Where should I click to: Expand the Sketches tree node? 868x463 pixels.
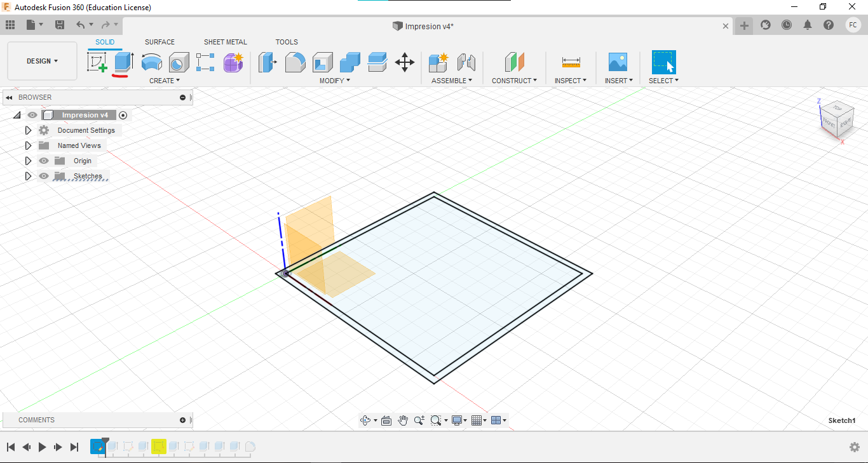coord(28,176)
